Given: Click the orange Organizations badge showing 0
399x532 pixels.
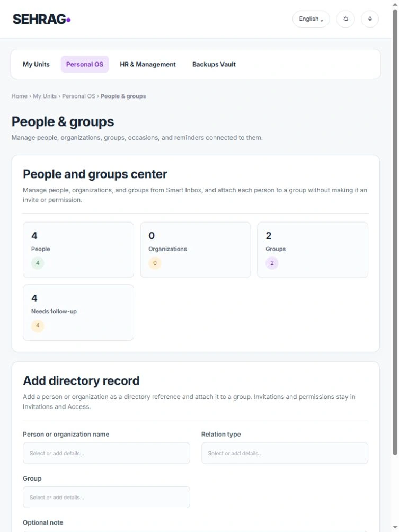Looking at the screenshot, I should click(155, 263).
